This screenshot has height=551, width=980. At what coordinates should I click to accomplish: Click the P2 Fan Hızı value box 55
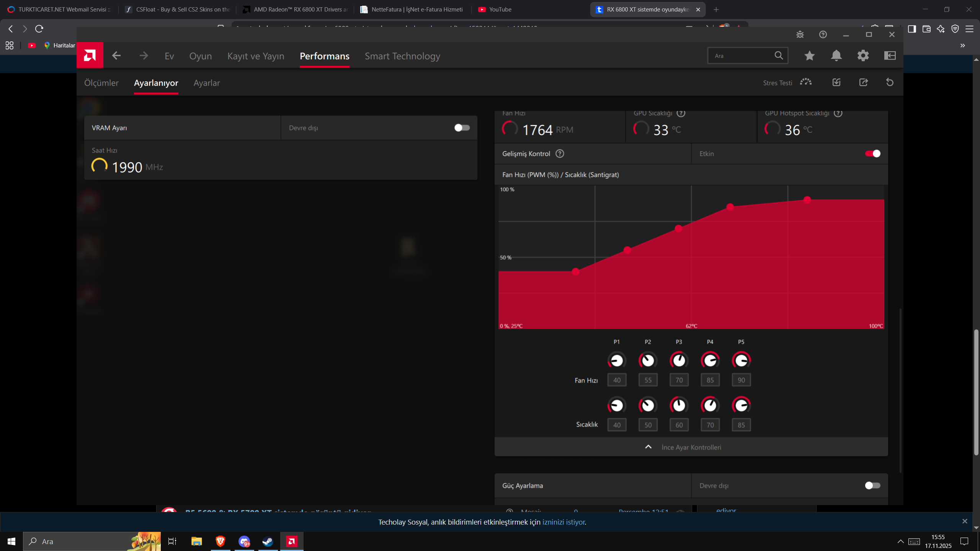coord(648,380)
